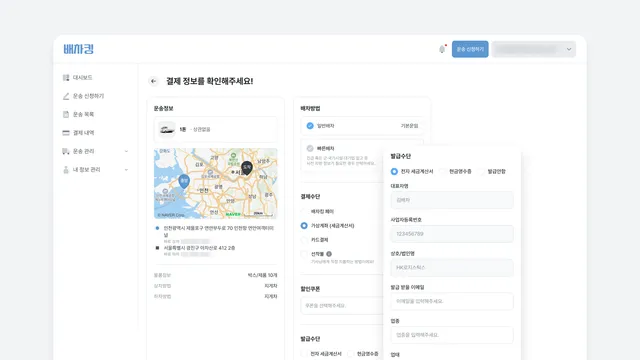Click the truck thumbnail in 운송정보 card
This screenshot has width=640, height=360.
coord(167,129)
